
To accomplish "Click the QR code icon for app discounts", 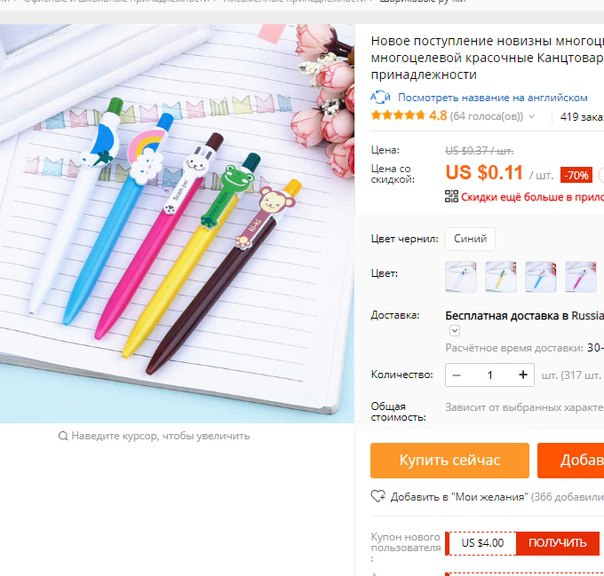I will pos(451,196).
